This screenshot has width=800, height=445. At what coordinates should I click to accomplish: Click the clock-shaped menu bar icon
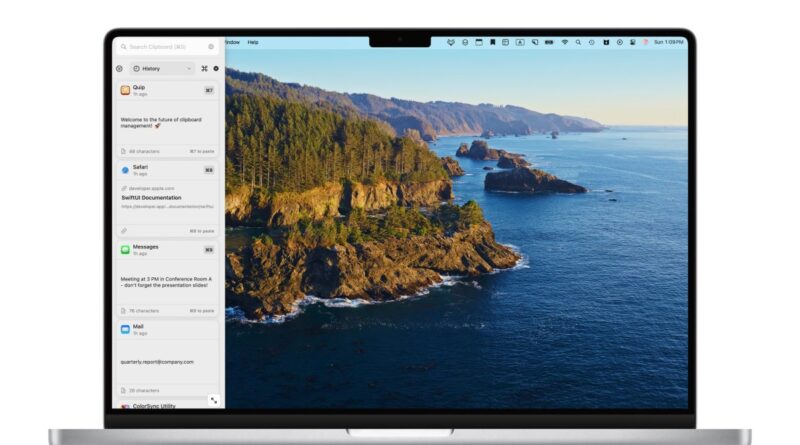592,42
